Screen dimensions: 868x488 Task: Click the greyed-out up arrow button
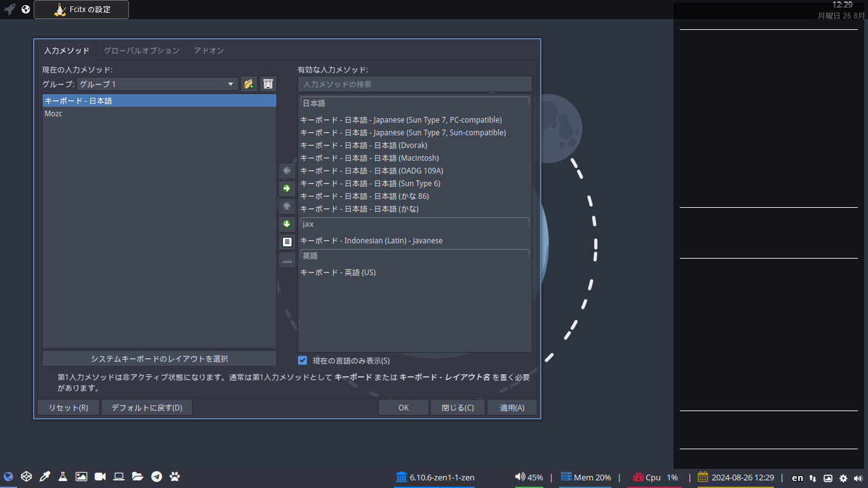(287, 207)
